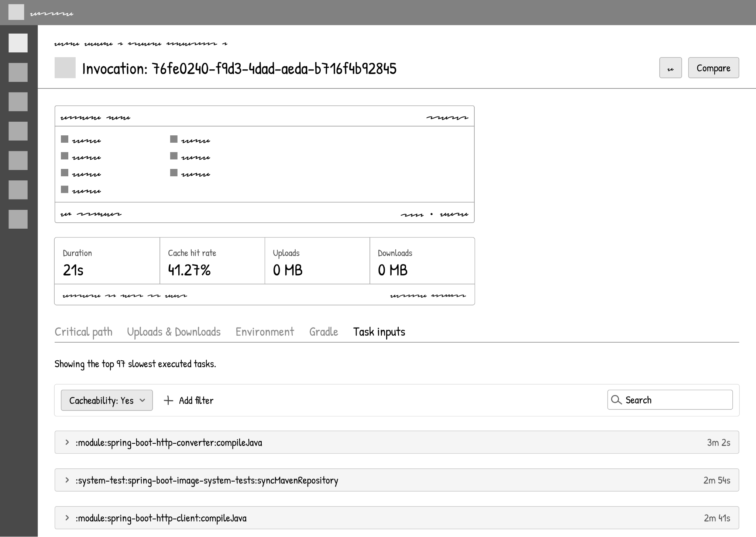Select the Gradle tab
The height and width of the screenshot is (537, 756).
tap(324, 332)
